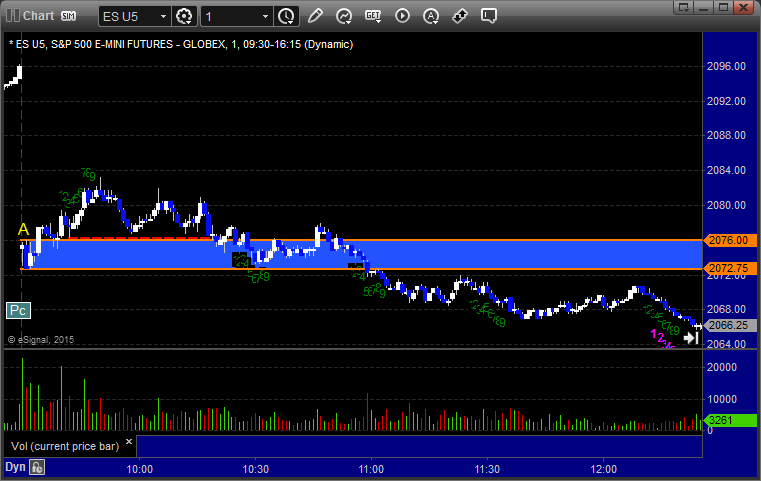Select the yellow A marker on the chart
The image size is (761, 481).
23,229
